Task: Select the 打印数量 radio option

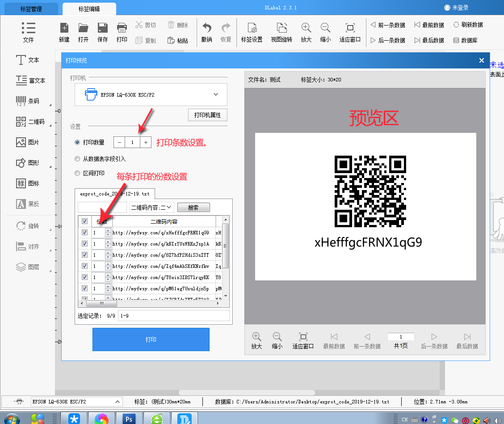Action: point(77,142)
